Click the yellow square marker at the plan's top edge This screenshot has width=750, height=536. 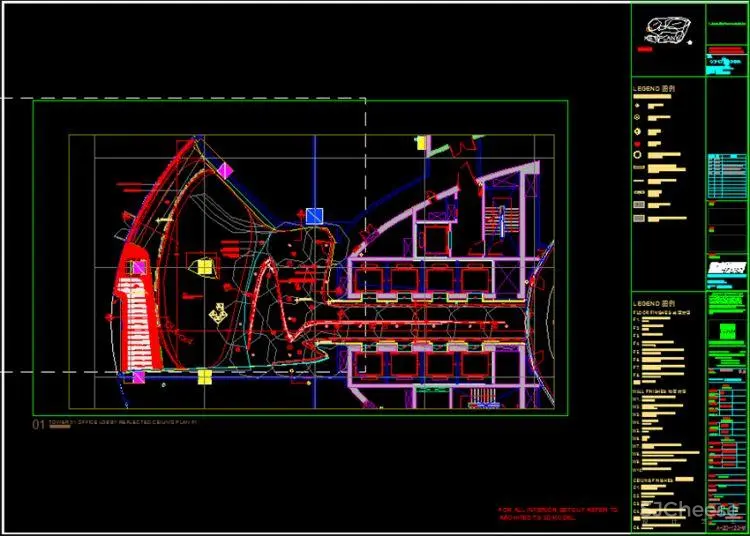tap(421, 143)
